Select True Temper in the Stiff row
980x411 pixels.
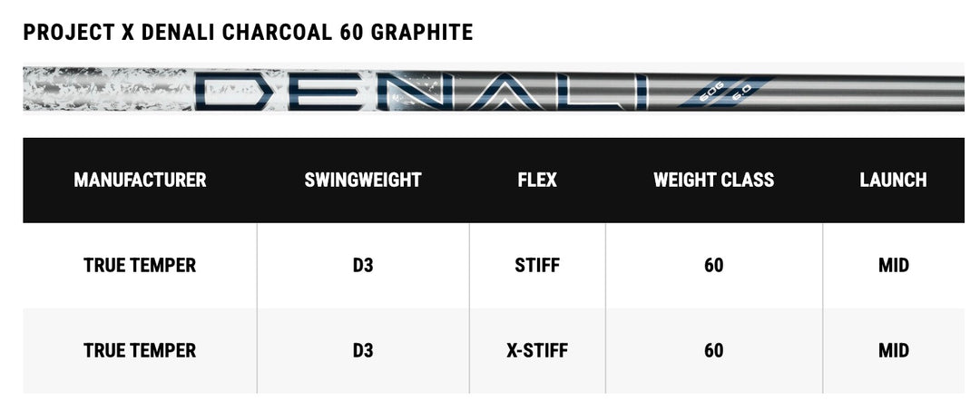[x=140, y=265]
